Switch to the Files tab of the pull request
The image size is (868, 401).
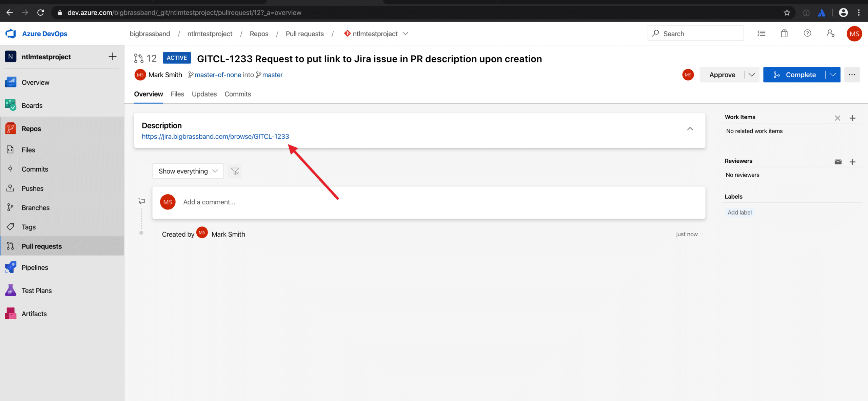point(177,94)
